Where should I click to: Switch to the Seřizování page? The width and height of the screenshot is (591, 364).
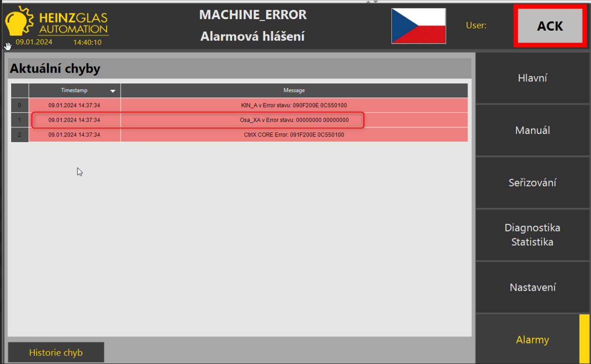(532, 183)
